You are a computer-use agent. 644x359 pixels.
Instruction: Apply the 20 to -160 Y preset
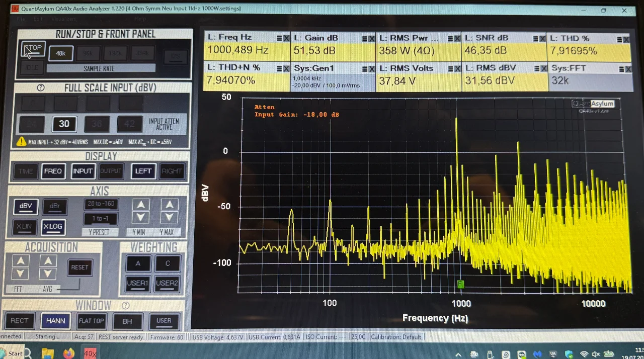pos(101,204)
